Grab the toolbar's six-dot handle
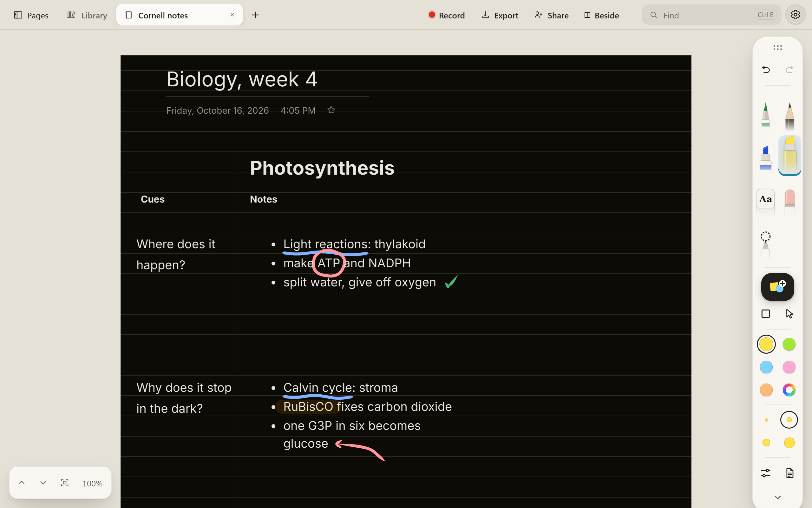This screenshot has height=508, width=812. (x=777, y=48)
